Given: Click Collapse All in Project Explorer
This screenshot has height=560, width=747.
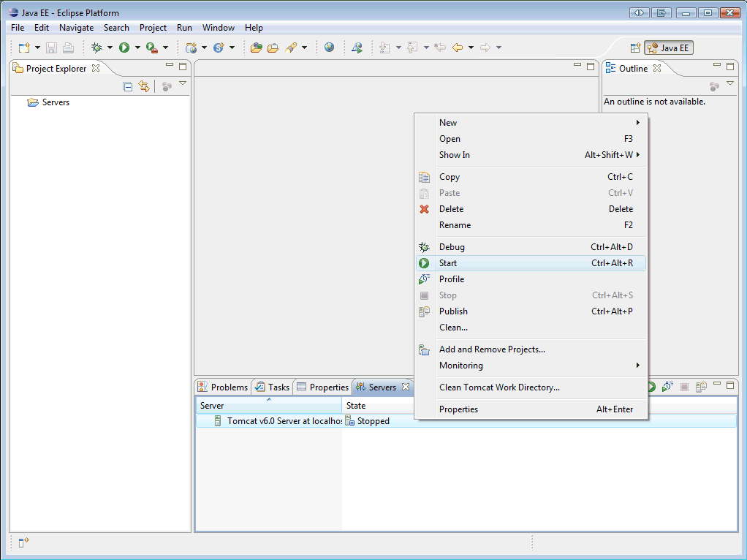Looking at the screenshot, I should click(128, 87).
